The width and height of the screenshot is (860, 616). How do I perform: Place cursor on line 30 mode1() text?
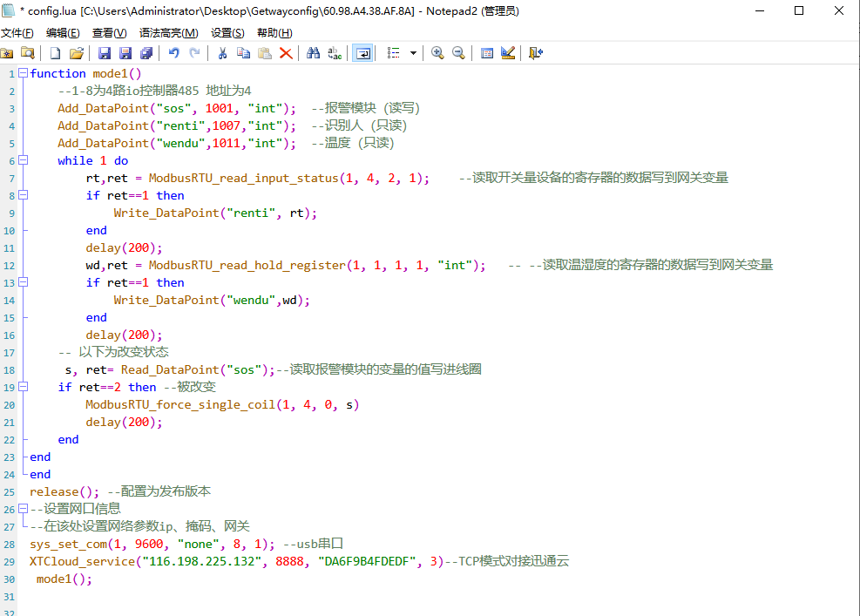pyautogui.click(x=64, y=579)
